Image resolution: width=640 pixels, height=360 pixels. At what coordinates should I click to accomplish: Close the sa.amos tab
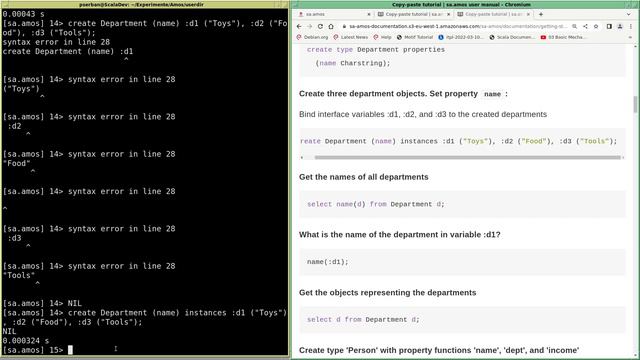[369, 14]
